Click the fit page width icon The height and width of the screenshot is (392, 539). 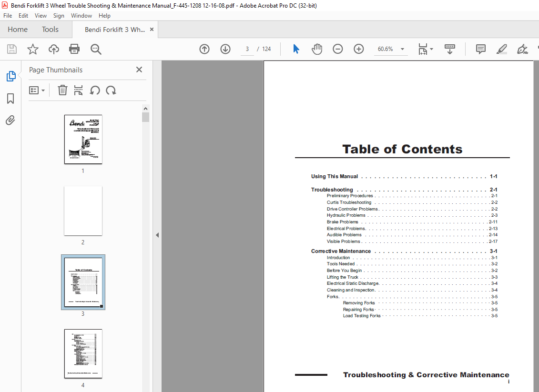[423, 49]
